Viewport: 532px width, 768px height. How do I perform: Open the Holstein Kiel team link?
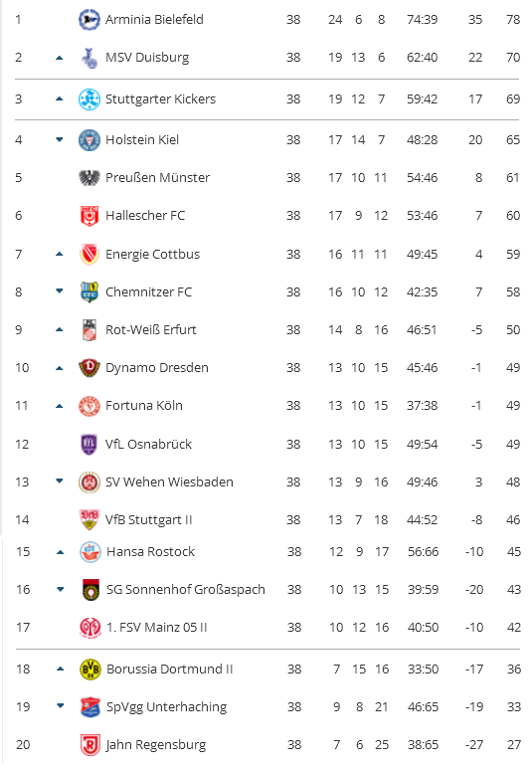142,140
